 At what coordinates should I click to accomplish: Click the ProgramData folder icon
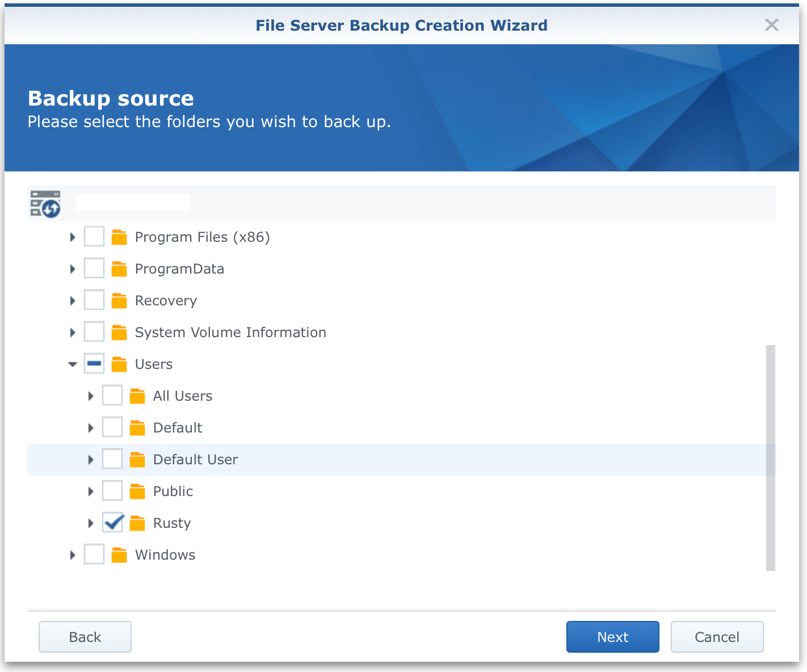click(x=119, y=268)
